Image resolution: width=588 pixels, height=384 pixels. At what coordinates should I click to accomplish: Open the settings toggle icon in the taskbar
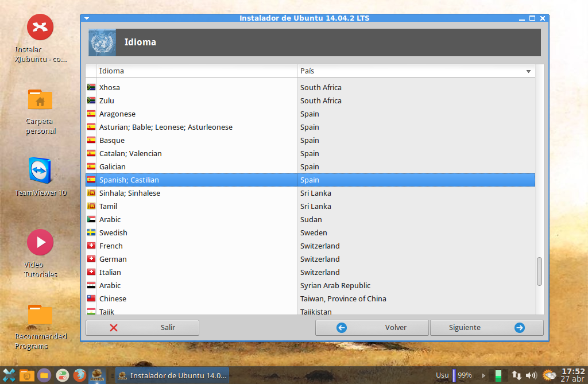click(62, 375)
